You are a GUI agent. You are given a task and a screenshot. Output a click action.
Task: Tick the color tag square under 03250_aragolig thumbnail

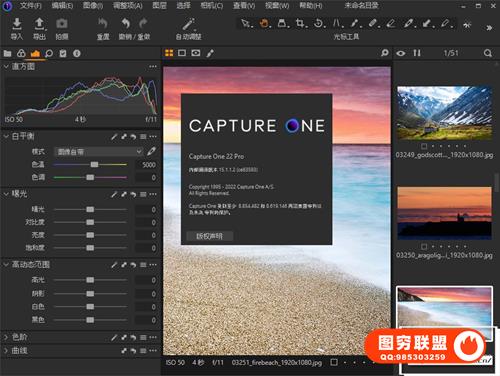[424, 247]
